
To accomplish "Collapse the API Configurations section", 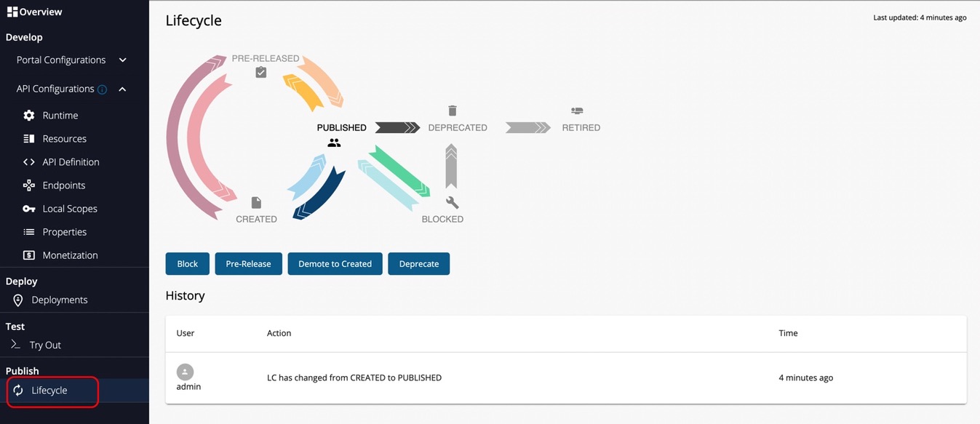I will point(122,89).
